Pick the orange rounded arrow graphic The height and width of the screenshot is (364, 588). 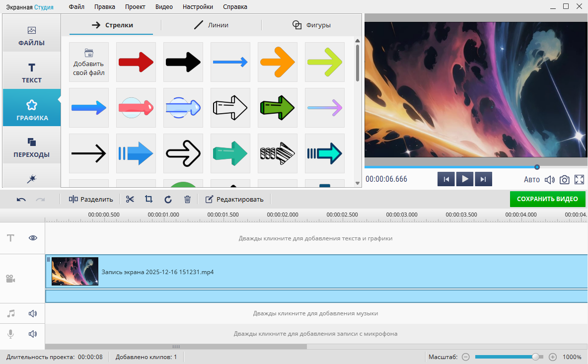(278, 62)
